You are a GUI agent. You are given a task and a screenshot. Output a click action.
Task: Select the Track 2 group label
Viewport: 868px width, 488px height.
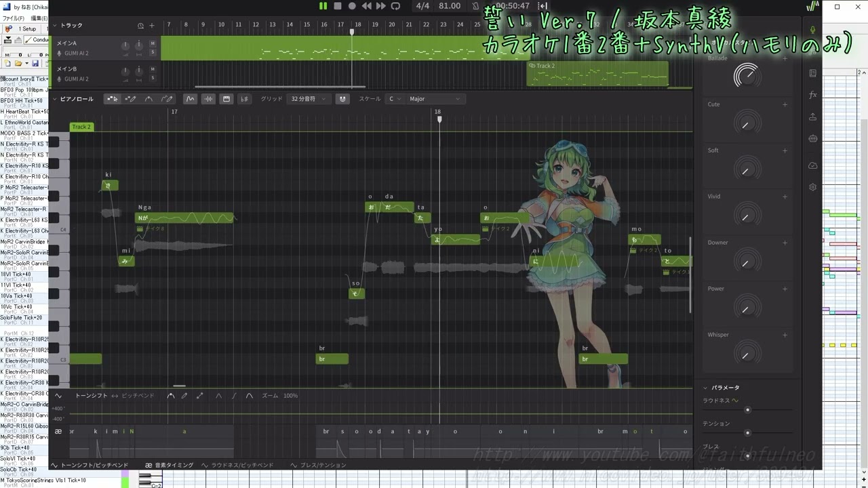coord(81,127)
